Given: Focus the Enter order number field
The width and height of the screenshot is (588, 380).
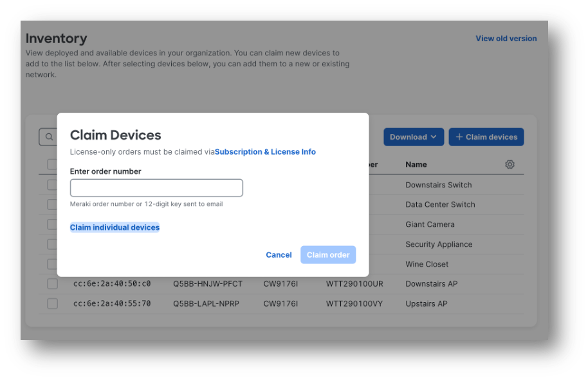Looking at the screenshot, I should point(156,188).
